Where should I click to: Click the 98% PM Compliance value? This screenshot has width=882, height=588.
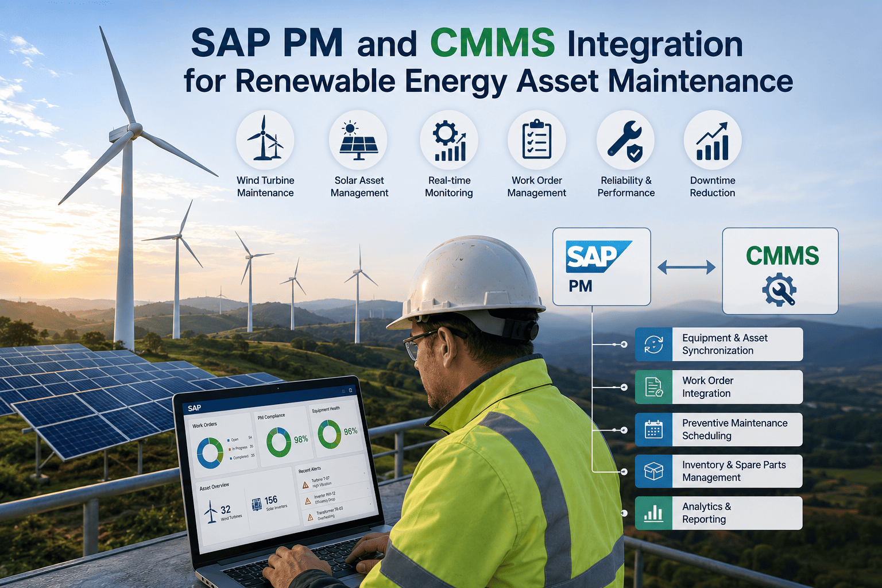301,439
